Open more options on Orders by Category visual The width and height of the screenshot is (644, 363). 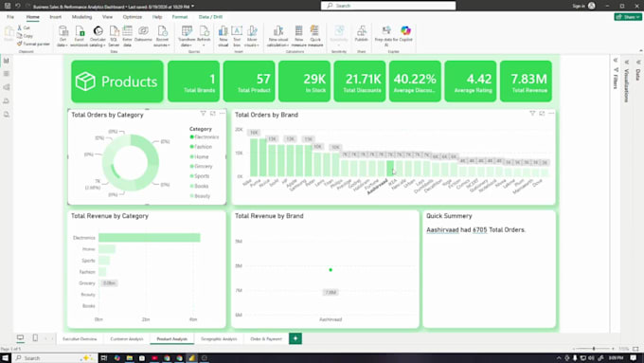tap(223, 113)
